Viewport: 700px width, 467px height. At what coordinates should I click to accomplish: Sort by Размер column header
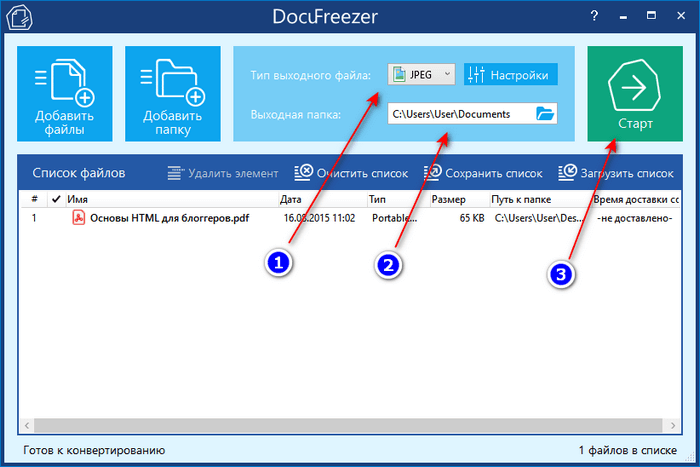(459, 199)
